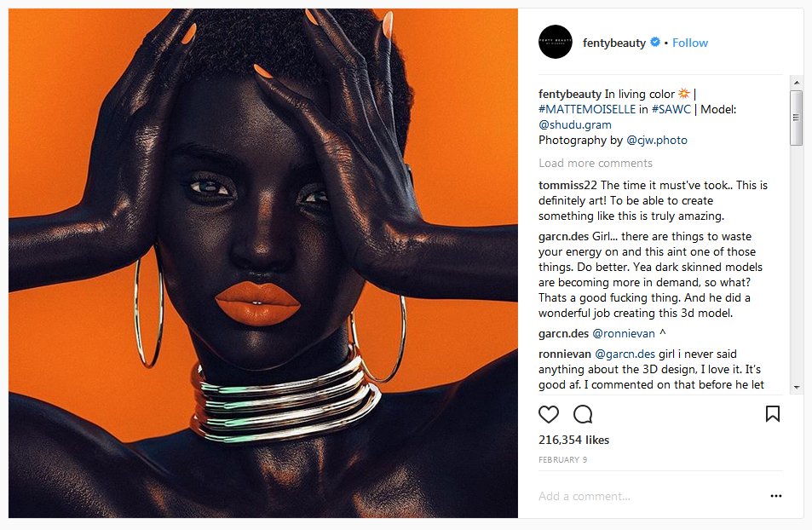Visit the @cjw.photo profile link
The image size is (812, 530).
click(x=657, y=141)
